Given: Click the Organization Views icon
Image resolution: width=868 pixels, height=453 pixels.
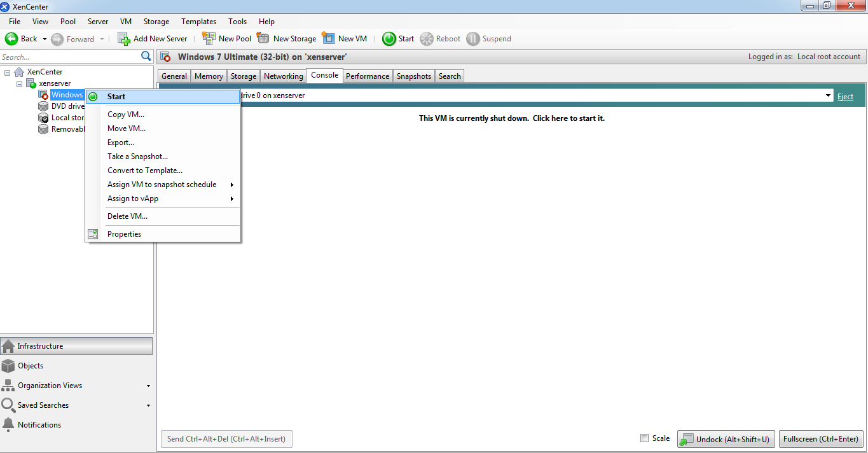Looking at the screenshot, I should (8, 386).
